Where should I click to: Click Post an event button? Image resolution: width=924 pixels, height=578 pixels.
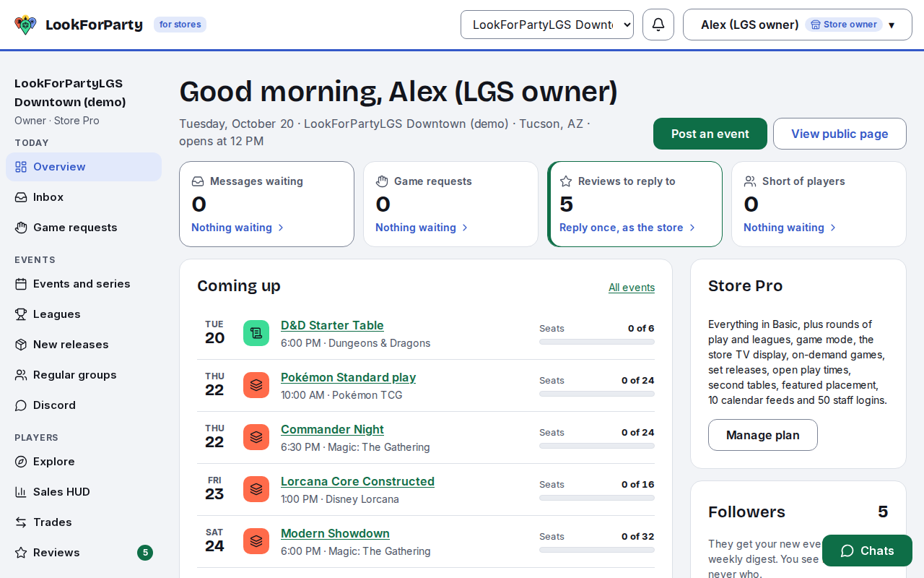[x=710, y=134]
